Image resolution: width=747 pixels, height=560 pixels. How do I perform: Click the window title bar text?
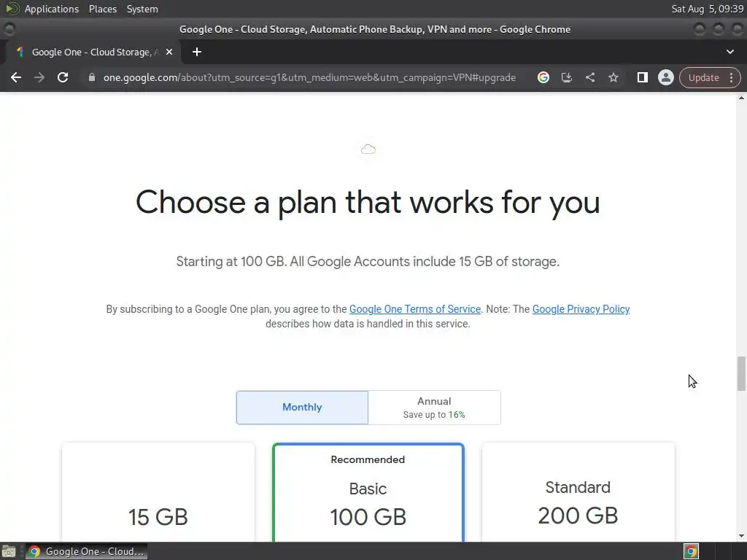pos(374,29)
